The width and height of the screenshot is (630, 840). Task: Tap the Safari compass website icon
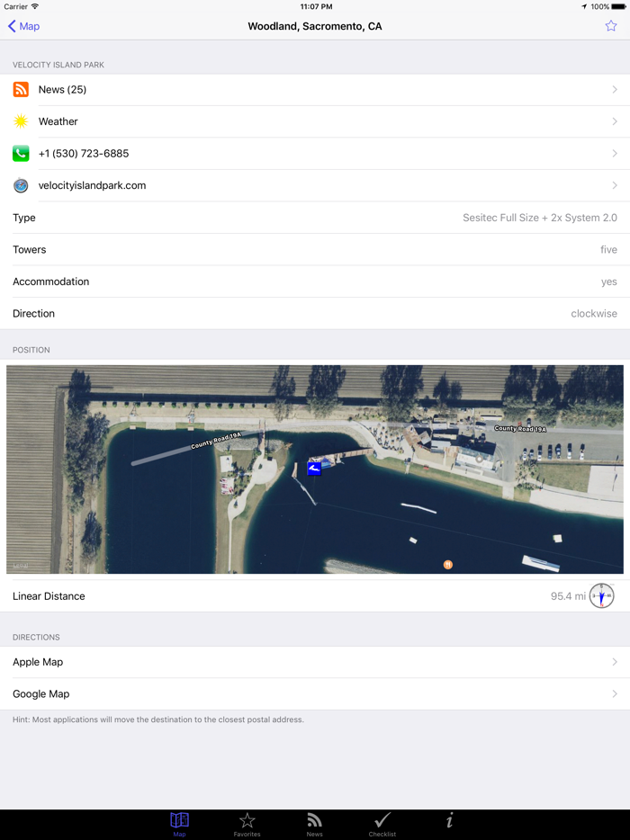pyautogui.click(x=21, y=185)
